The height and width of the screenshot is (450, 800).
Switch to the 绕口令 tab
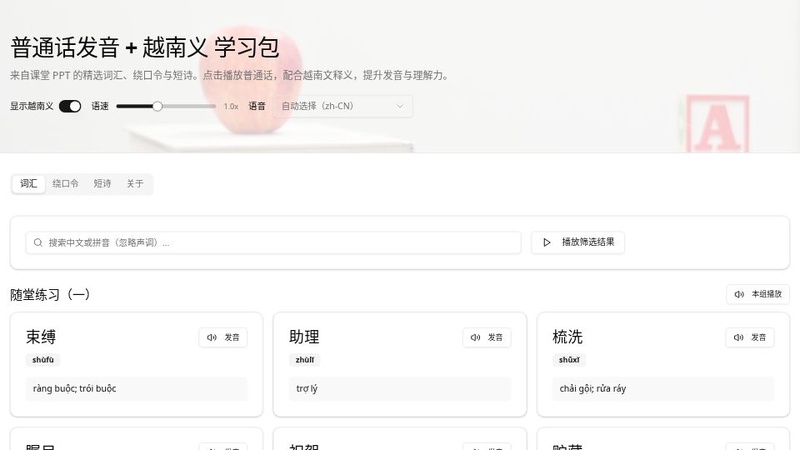(65, 184)
